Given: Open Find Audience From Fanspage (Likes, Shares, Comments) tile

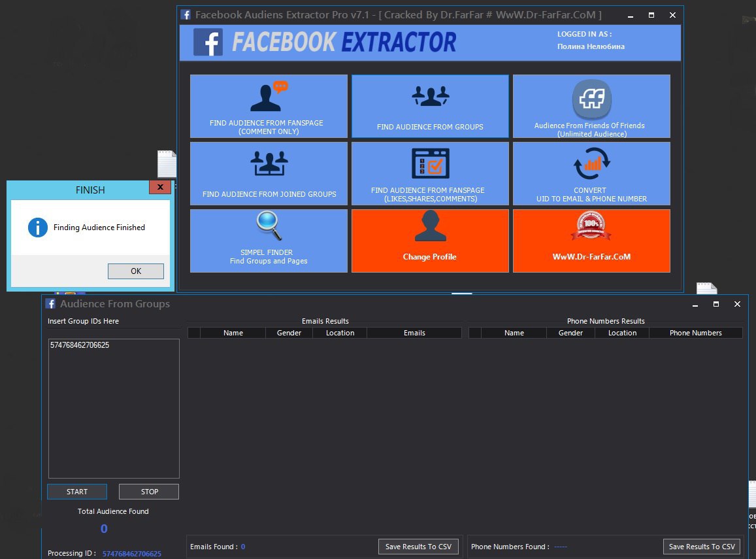Looking at the screenshot, I should [430, 174].
